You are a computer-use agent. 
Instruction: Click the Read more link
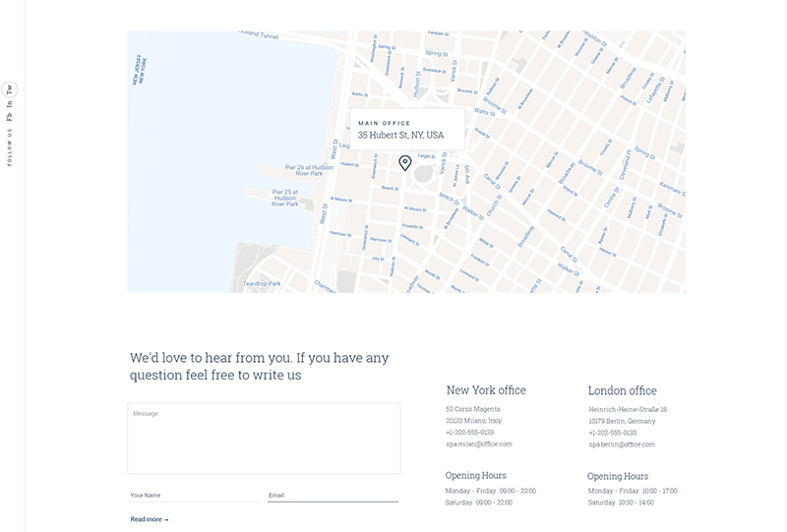tap(150, 519)
